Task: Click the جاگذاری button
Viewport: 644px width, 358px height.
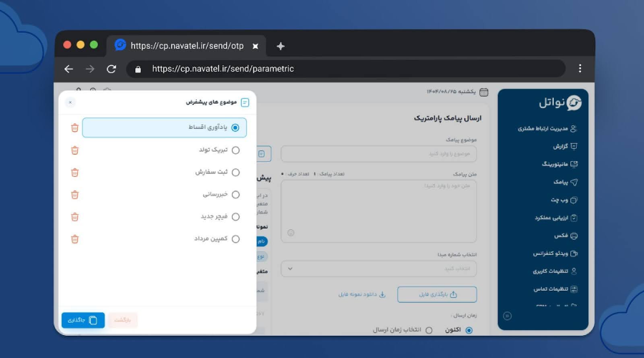Action: pos(83,320)
